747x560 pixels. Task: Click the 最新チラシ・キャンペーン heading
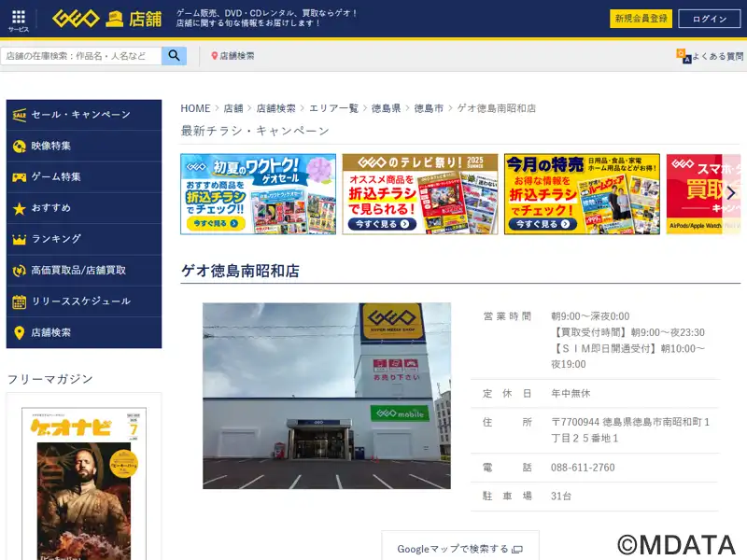(x=255, y=131)
